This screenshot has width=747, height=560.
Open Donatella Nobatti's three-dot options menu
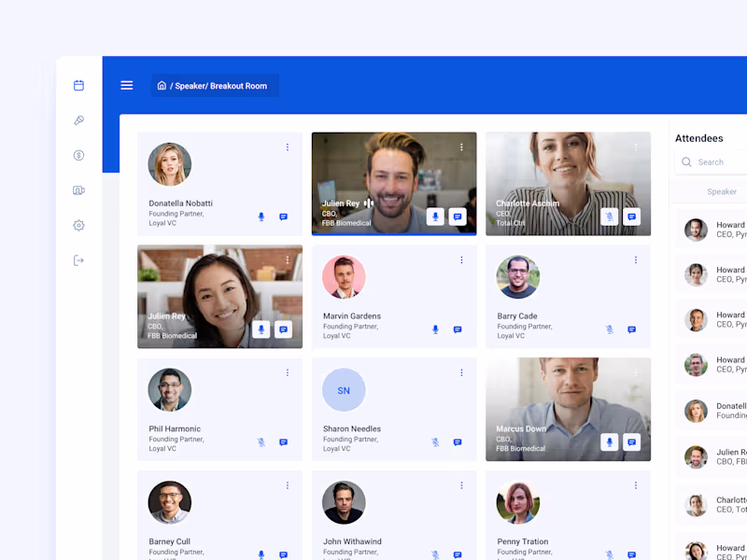click(x=288, y=147)
